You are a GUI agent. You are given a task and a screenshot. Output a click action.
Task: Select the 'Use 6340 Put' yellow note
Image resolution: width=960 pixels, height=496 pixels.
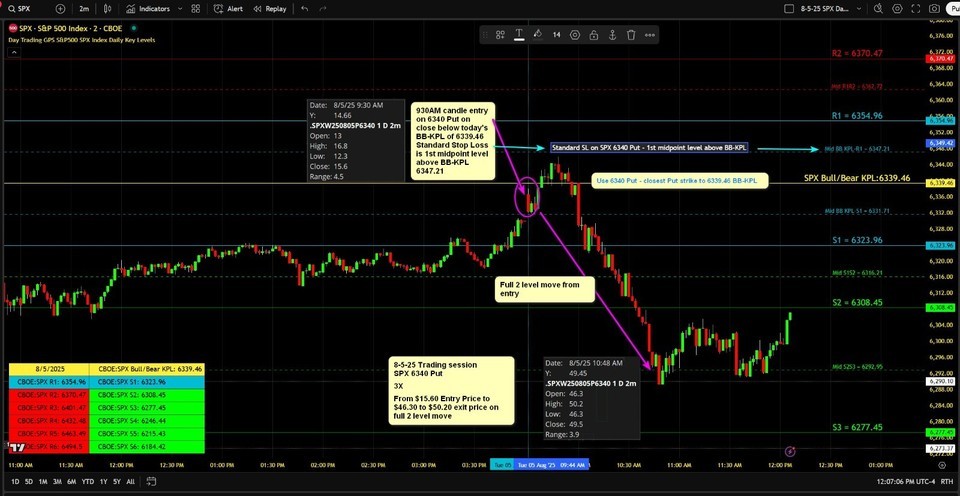pos(680,181)
